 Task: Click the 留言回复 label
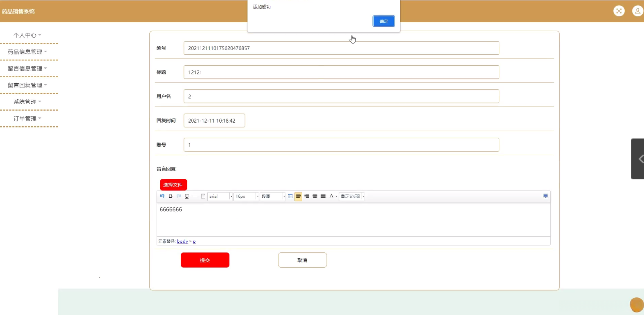click(x=166, y=169)
